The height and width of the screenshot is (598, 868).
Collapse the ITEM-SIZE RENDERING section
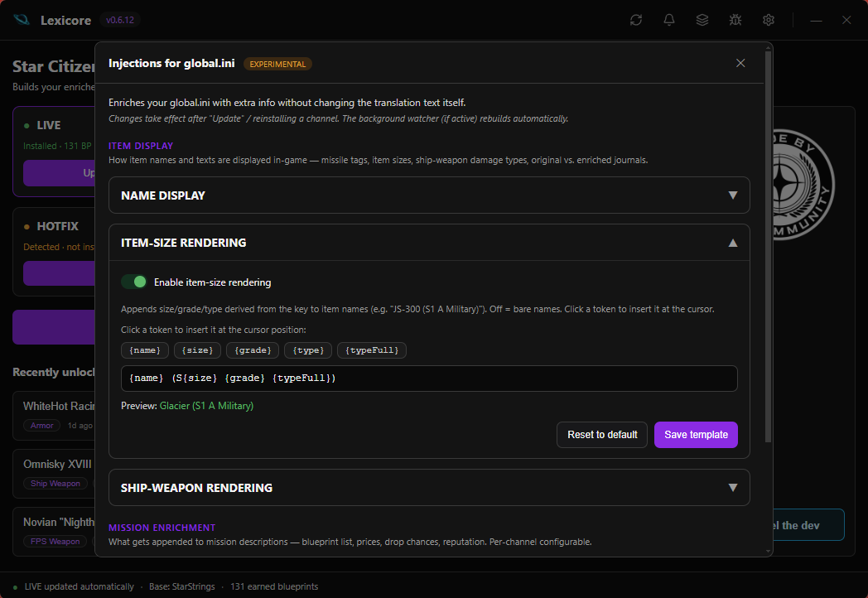pos(429,243)
